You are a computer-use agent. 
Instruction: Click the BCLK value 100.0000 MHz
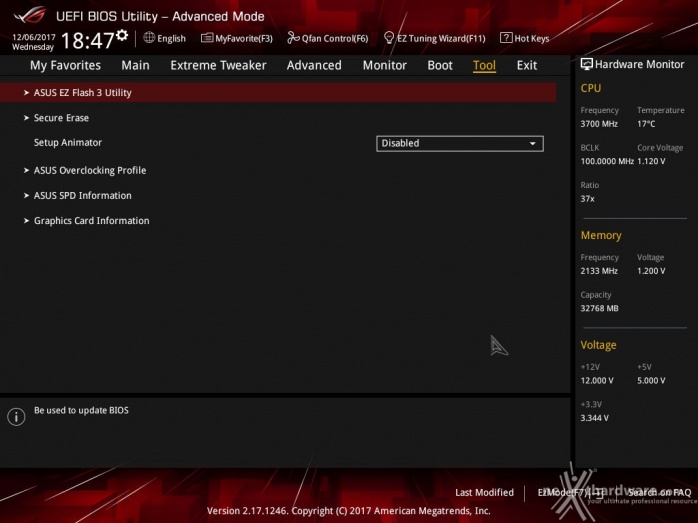[x=607, y=161]
